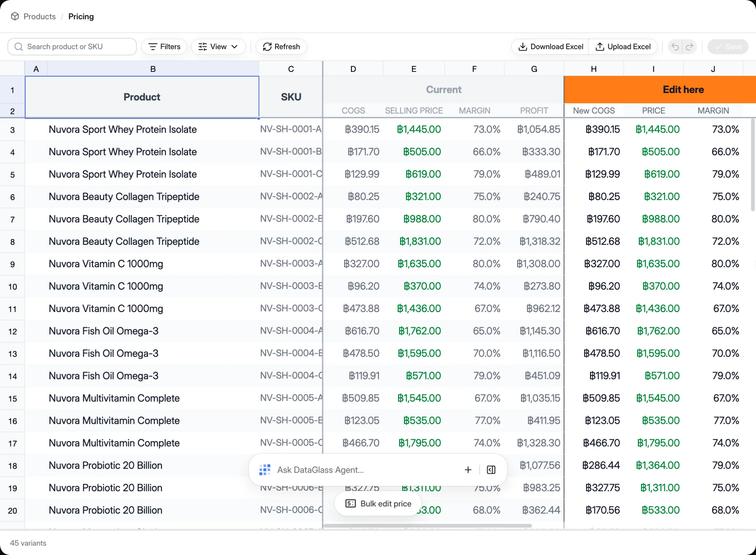Click the undo arrow icon

675,47
